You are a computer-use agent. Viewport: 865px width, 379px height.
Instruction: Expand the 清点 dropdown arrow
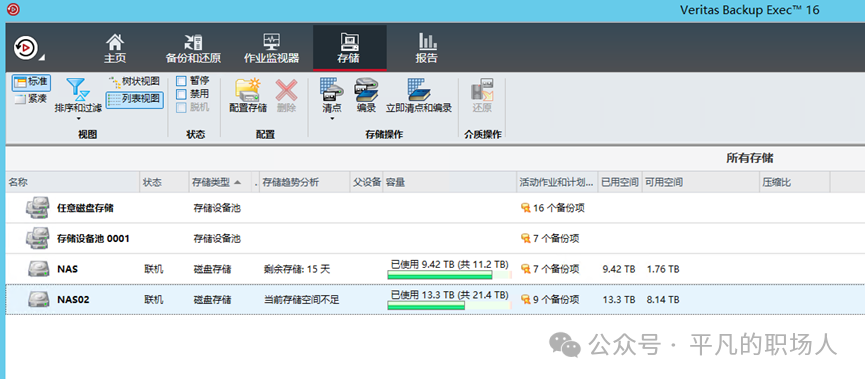click(x=332, y=118)
